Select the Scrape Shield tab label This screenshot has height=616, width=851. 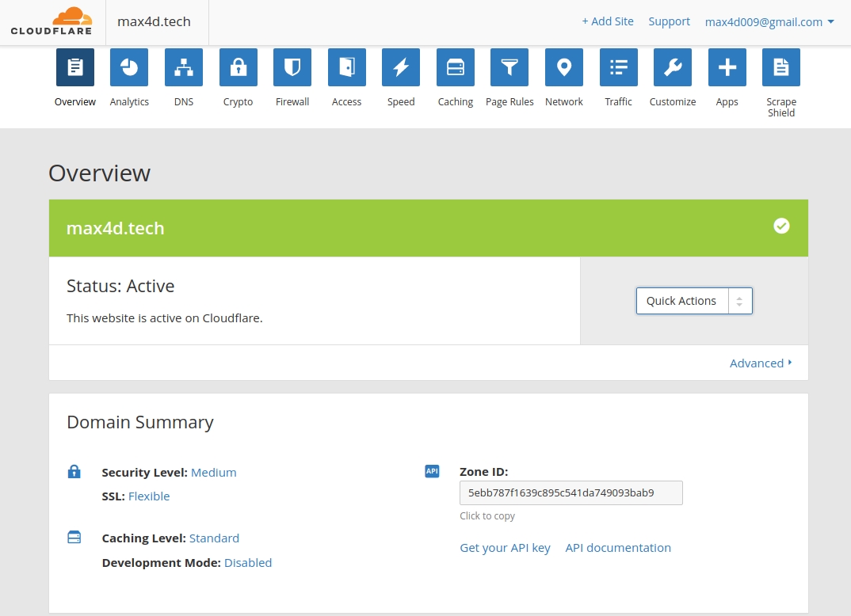tap(781, 108)
